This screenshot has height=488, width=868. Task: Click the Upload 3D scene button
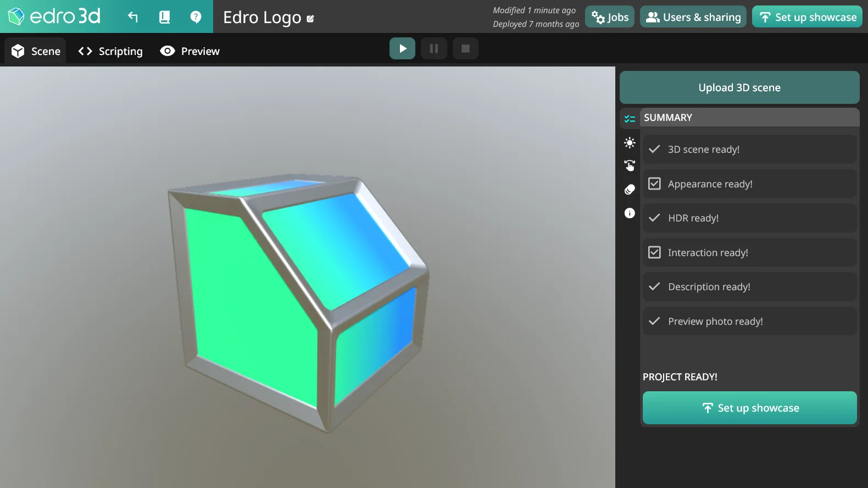click(739, 87)
